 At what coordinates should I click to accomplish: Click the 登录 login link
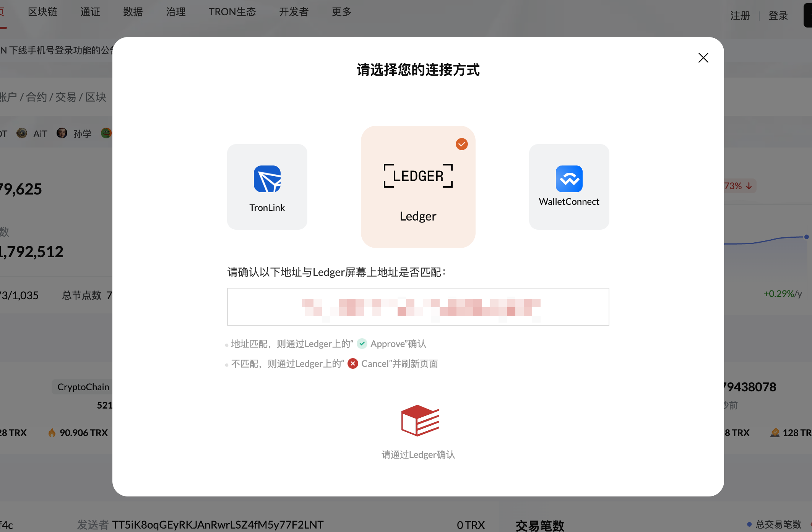click(x=778, y=16)
